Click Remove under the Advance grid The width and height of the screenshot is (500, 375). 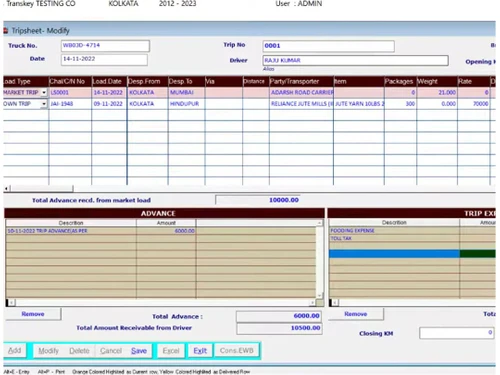[x=33, y=314]
